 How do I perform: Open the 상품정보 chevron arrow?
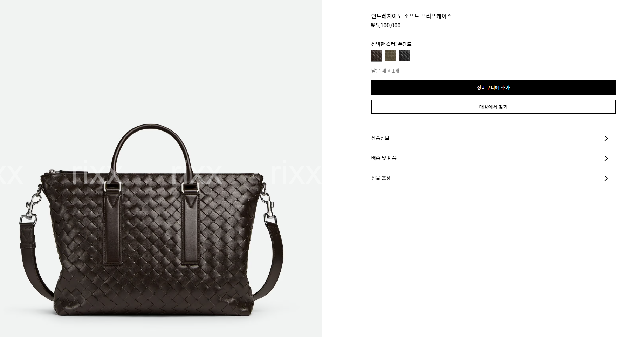(606, 138)
